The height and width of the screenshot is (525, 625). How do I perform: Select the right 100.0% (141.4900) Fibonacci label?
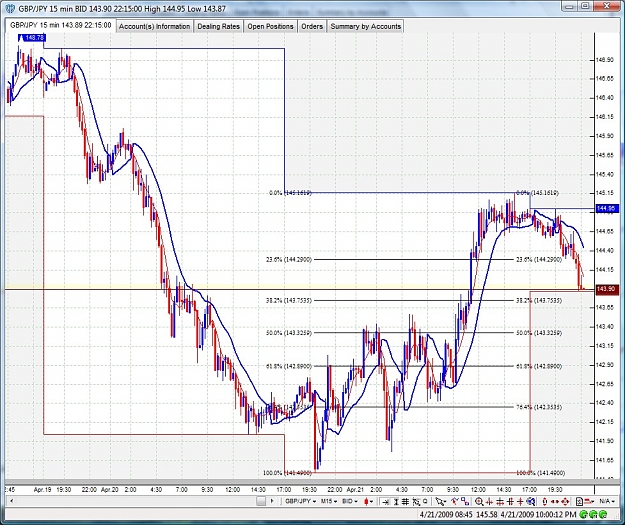[x=540, y=473]
